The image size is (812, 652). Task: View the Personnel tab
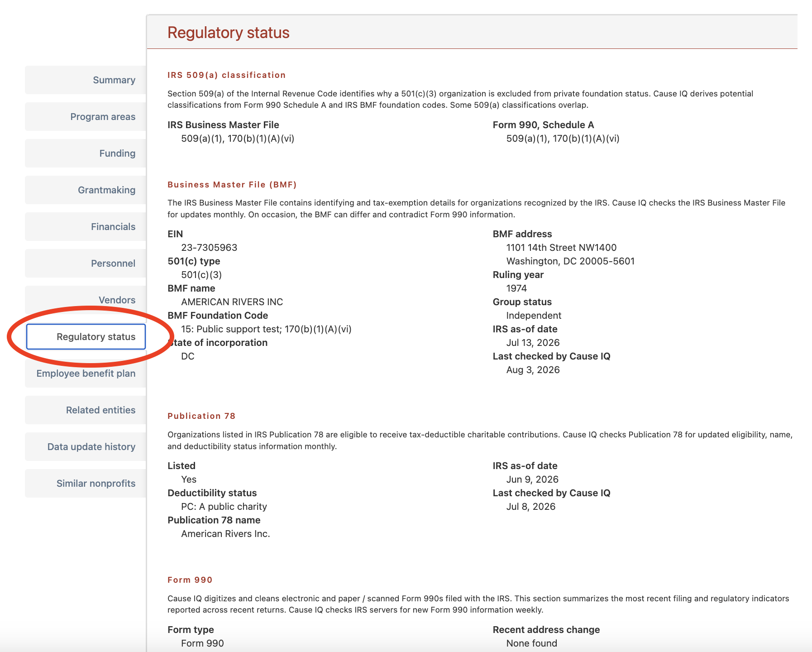coord(86,264)
